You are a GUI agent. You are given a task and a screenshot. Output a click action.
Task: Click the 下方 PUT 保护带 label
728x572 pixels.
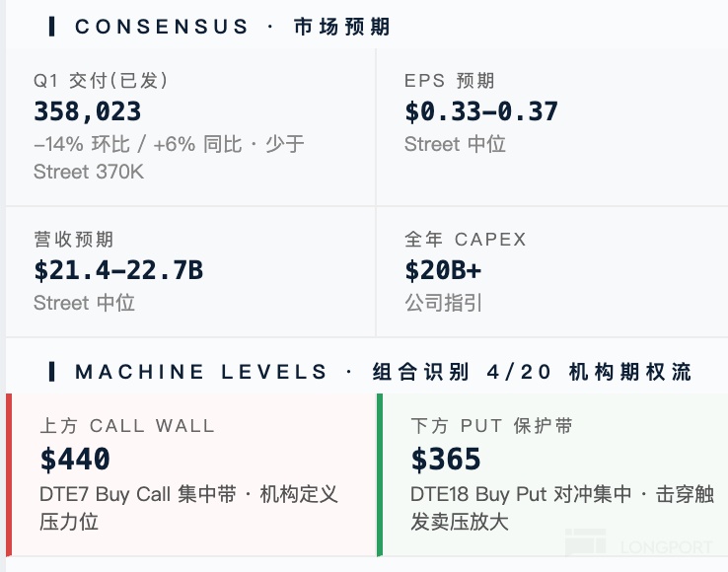(x=492, y=426)
